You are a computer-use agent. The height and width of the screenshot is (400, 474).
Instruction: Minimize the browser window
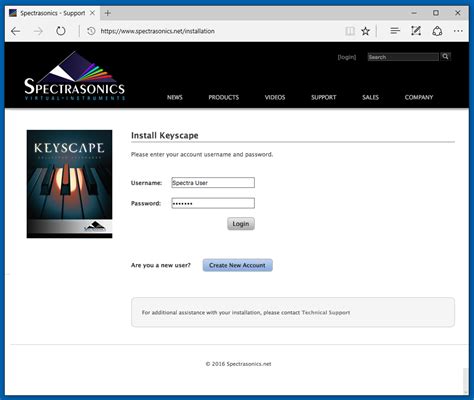(x=414, y=13)
